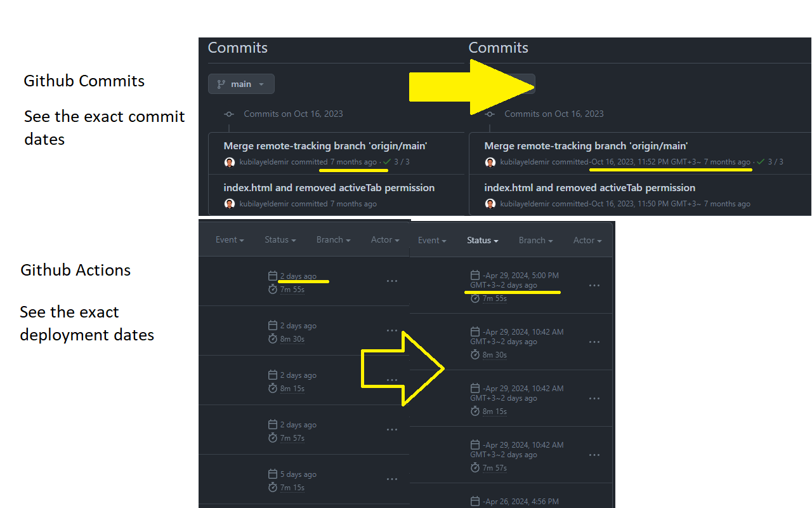Open three-dot menu for left 8m 30s run
The image size is (812, 508).
point(392,331)
